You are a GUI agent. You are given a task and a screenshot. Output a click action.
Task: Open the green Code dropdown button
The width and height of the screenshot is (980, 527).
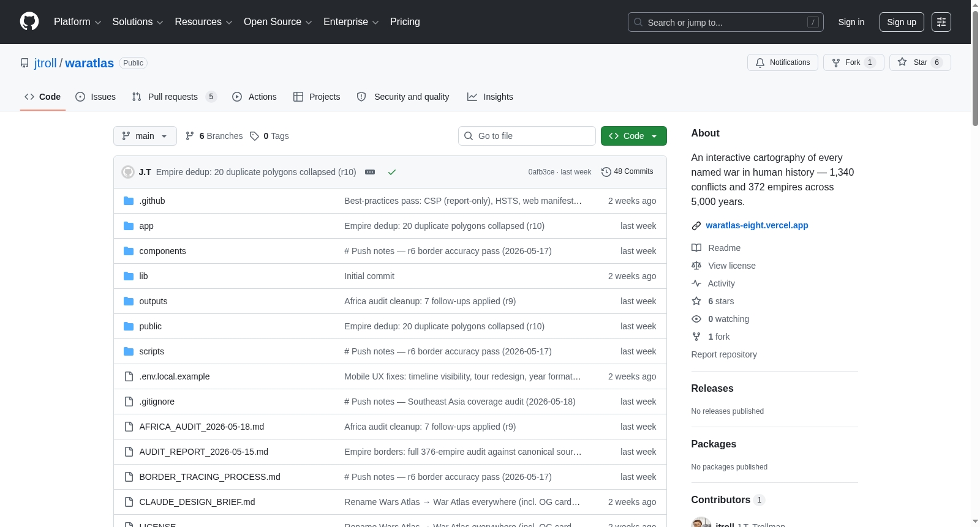coord(634,136)
